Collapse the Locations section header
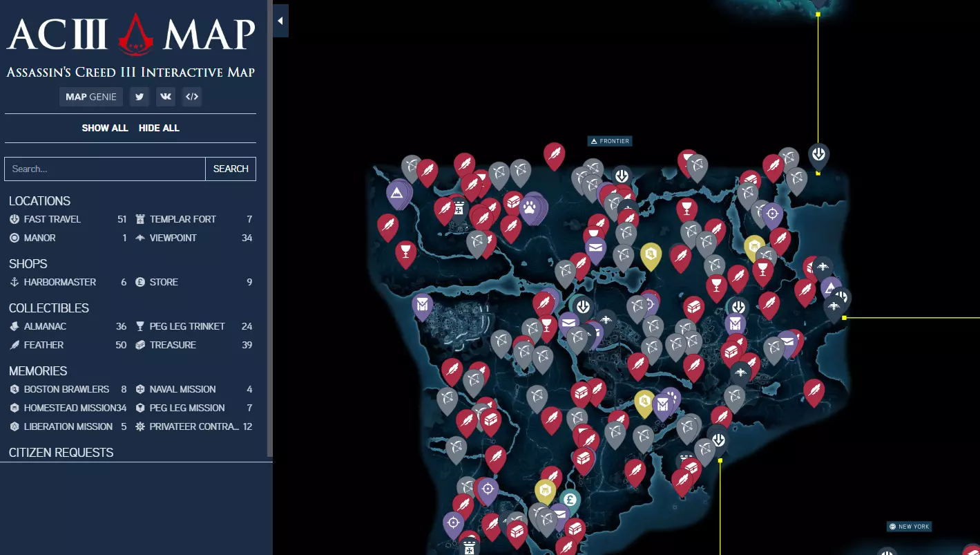This screenshot has height=555, width=980. point(39,201)
